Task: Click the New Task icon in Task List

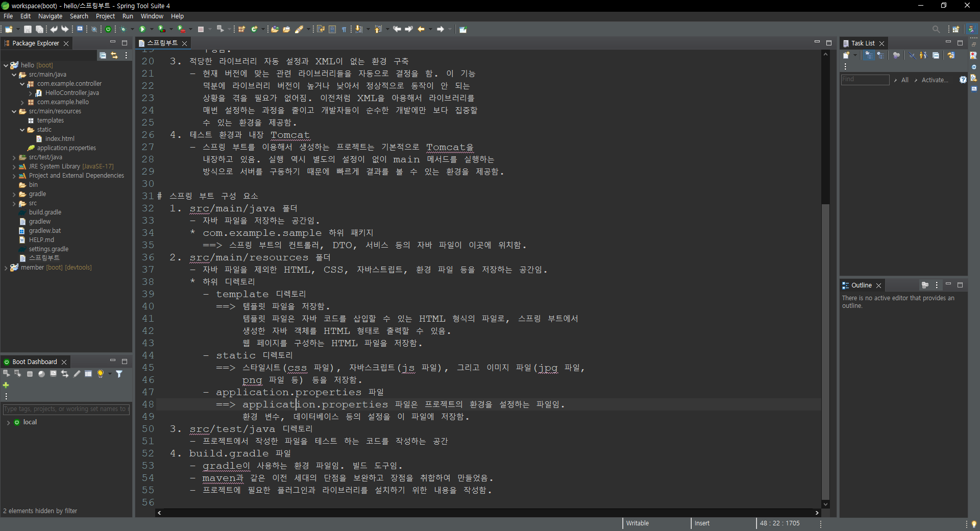Action: click(846, 55)
